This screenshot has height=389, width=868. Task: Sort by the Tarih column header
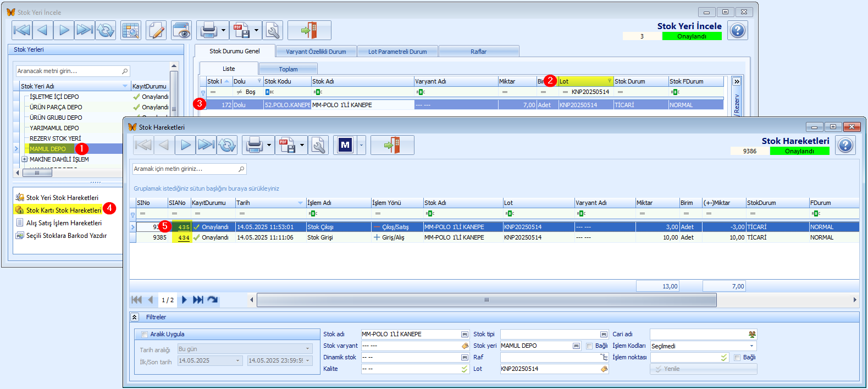click(269, 203)
